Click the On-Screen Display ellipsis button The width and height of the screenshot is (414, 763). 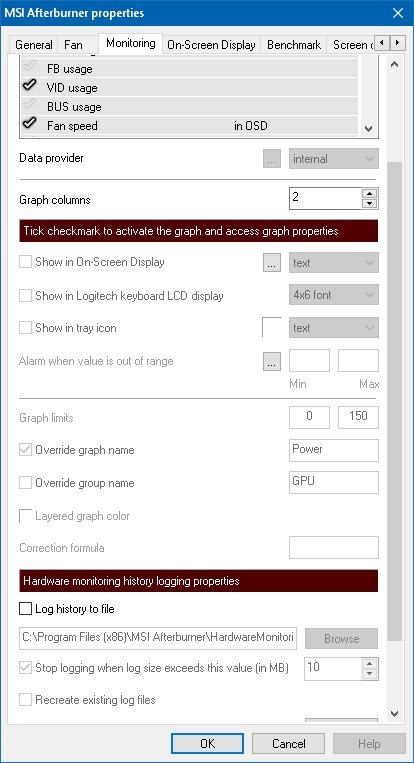click(x=272, y=263)
